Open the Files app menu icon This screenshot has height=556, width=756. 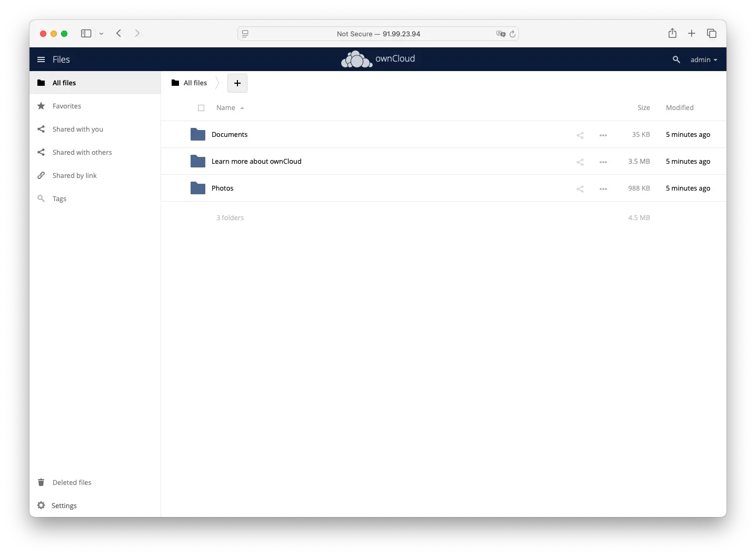41,59
